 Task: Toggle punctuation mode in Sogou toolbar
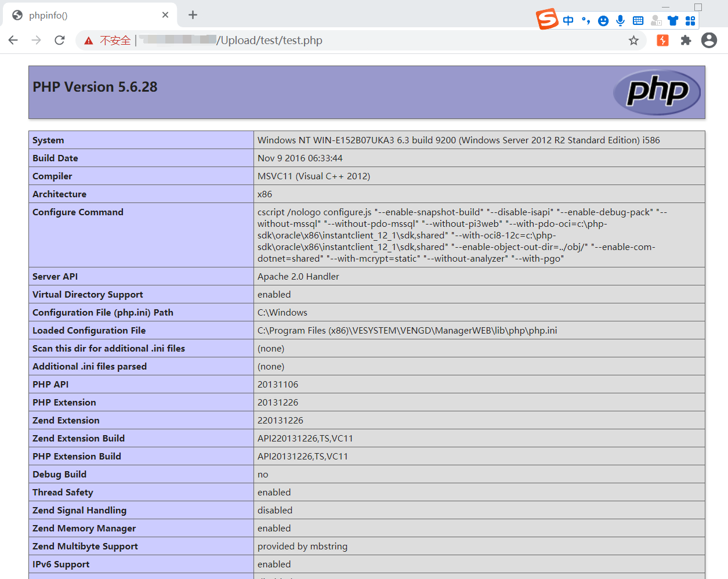586,21
